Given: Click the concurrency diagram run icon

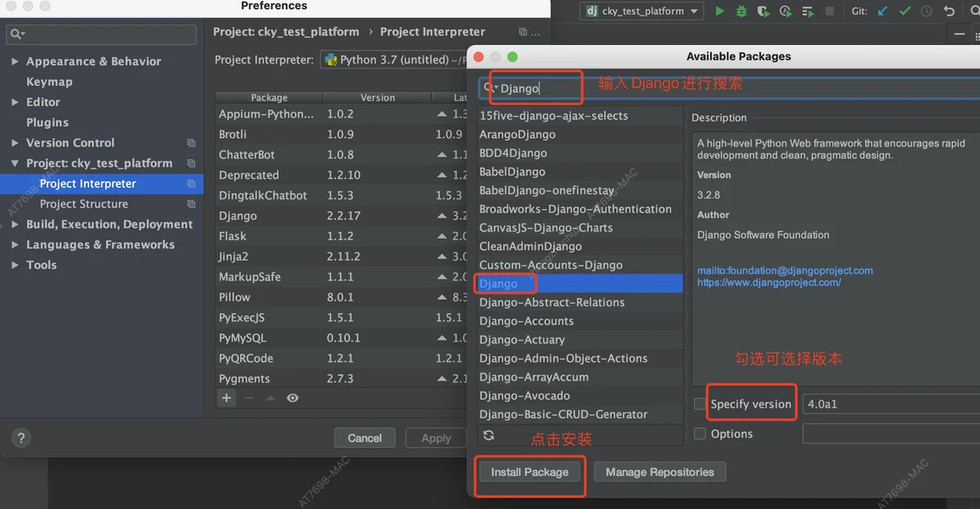Looking at the screenshot, I should (807, 11).
